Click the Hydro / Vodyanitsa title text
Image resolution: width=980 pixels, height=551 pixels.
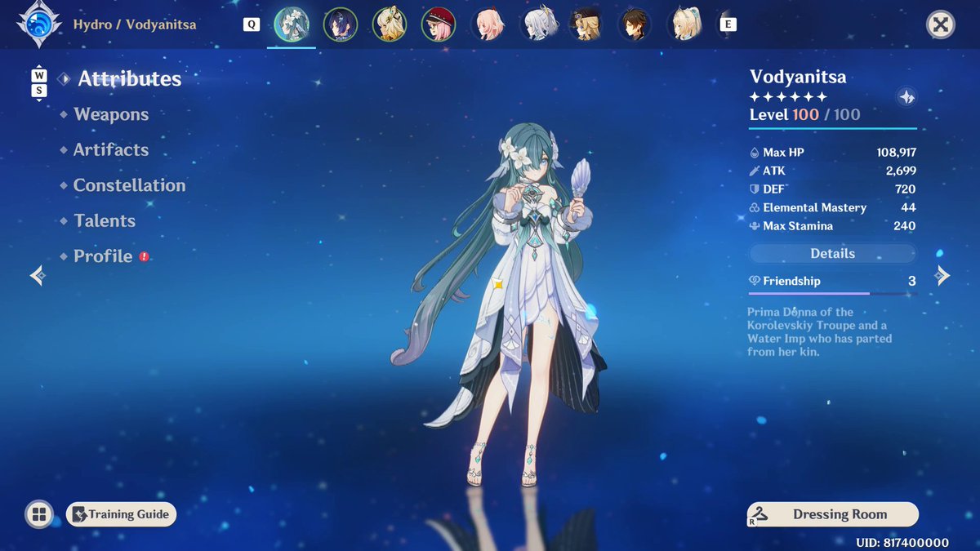(x=135, y=24)
